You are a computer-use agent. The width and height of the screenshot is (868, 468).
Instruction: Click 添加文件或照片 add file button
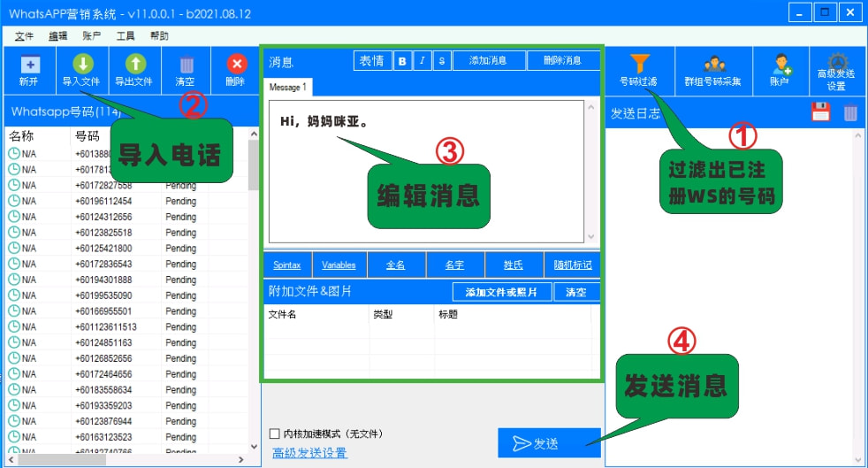tap(501, 292)
